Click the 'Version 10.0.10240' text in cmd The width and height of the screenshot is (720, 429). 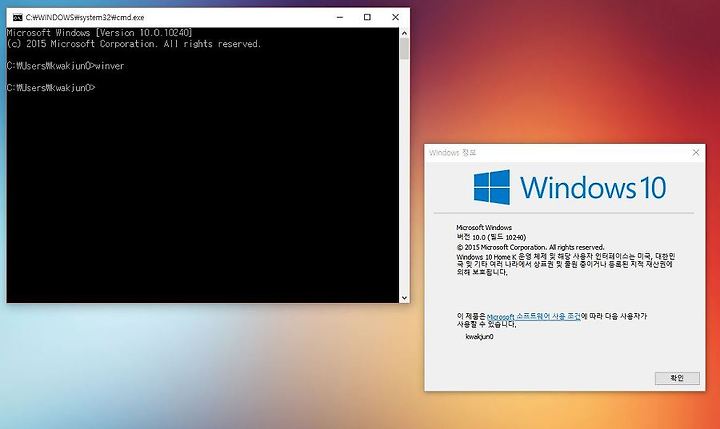click(144, 33)
